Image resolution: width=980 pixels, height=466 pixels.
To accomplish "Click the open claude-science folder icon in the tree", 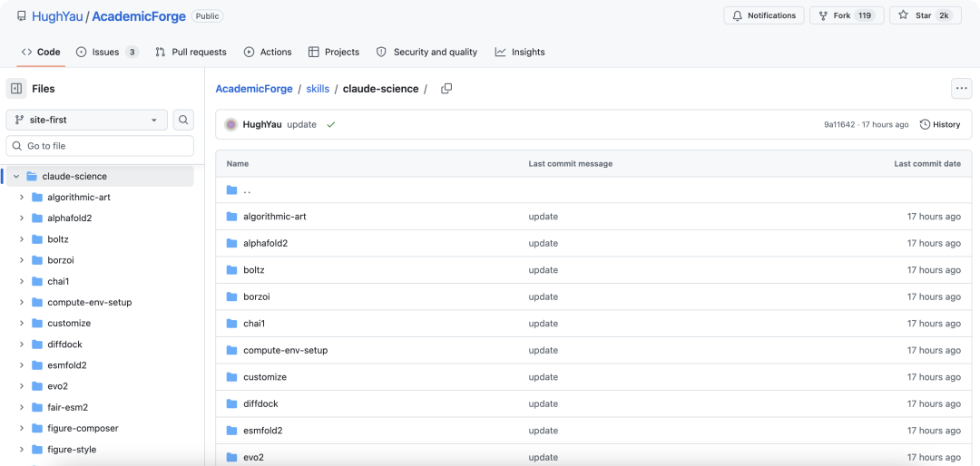I will tap(32, 176).
